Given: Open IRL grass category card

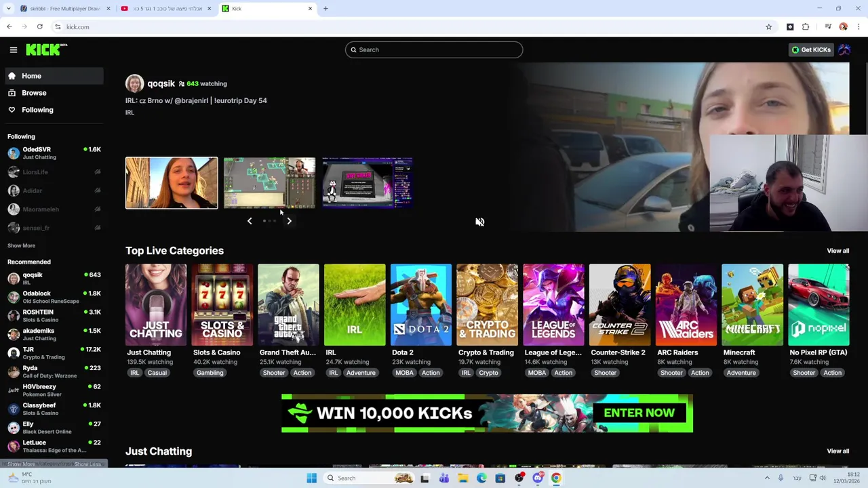Looking at the screenshot, I should click(355, 305).
